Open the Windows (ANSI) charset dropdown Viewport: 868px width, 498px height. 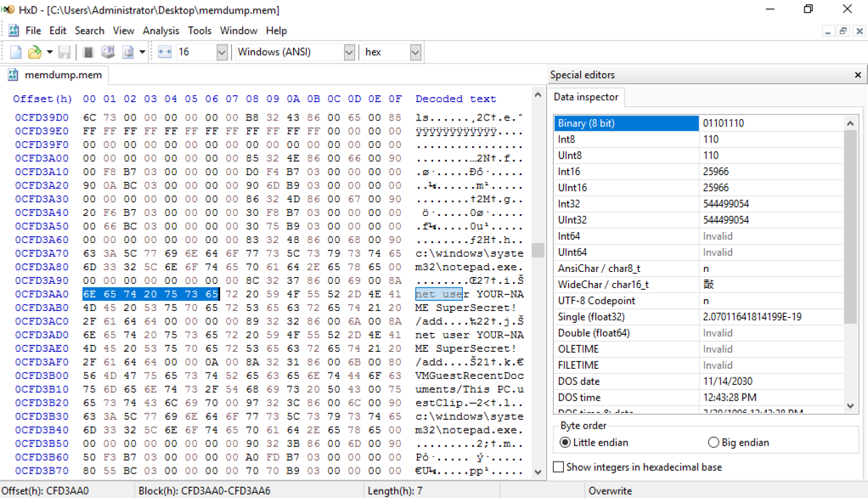[x=349, y=52]
